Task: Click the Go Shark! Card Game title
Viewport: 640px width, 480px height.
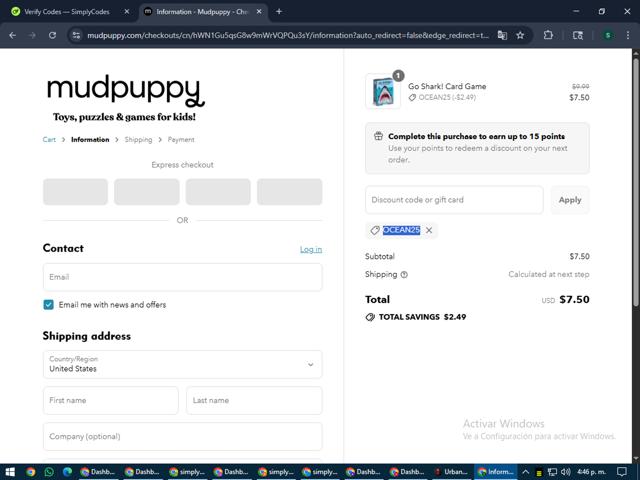Action: click(x=447, y=87)
